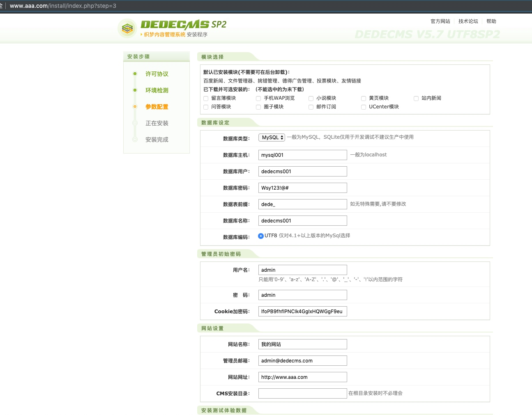Check the 手机WAP浏览 checkbox

click(x=258, y=99)
